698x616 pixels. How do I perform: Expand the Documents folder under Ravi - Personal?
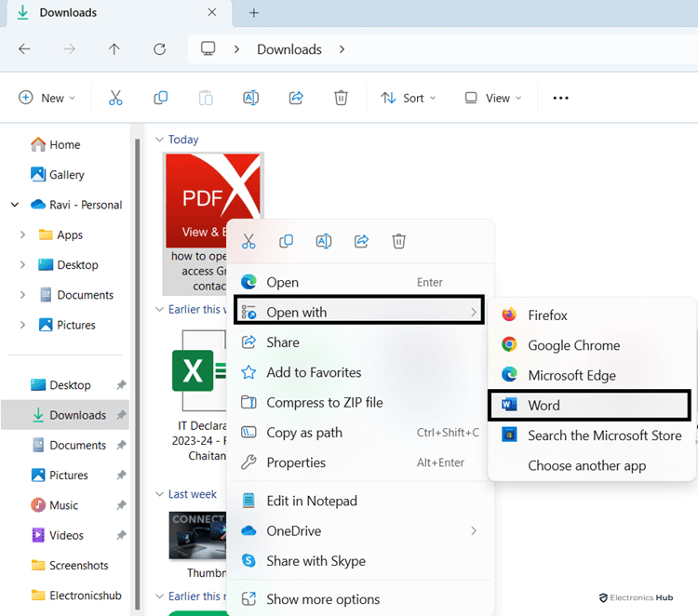[x=22, y=295]
